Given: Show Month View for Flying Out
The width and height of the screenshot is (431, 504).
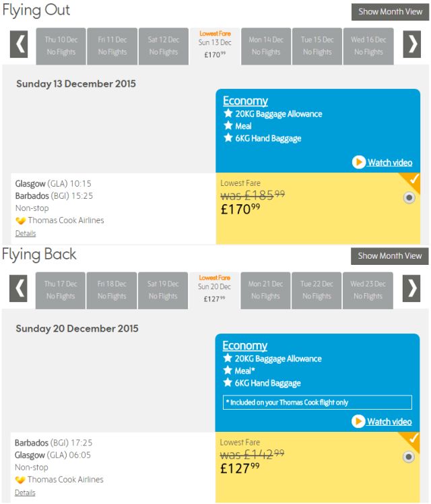Looking at the screenshot, I should coord(390,12).
